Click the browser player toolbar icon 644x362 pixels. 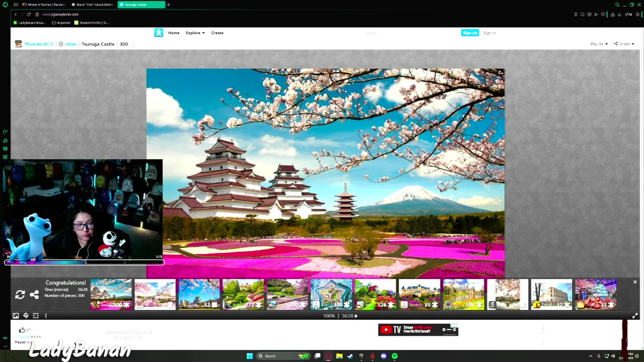[596, 14]
